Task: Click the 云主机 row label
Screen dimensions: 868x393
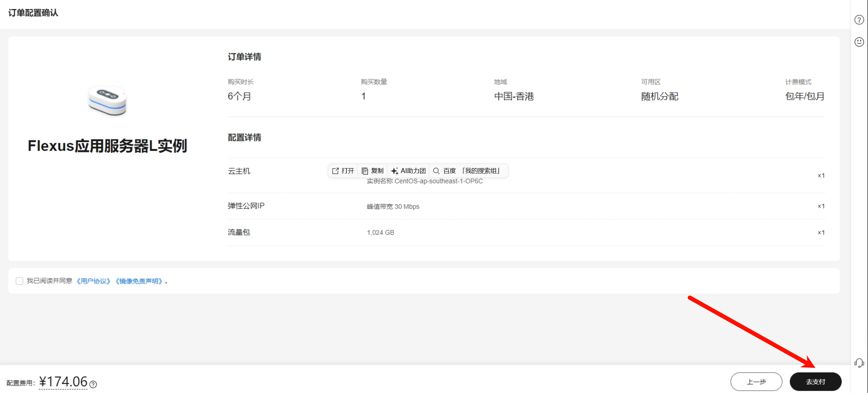Action: point(239,171)
